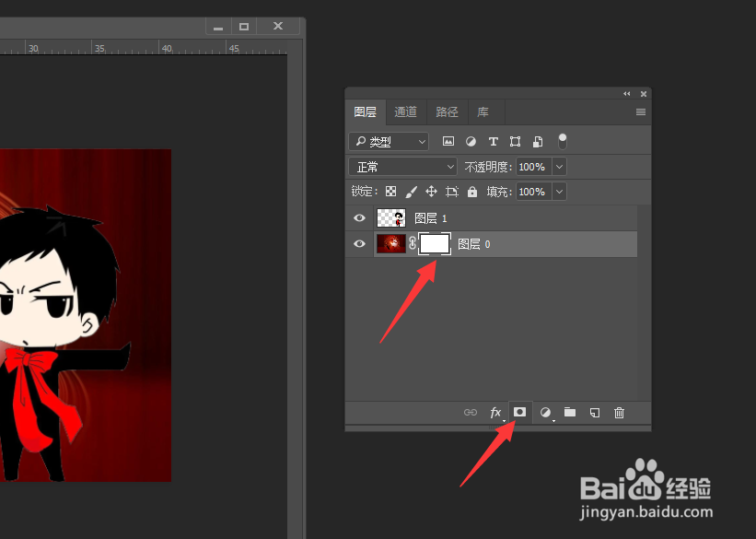Select the 图层 0 layer name
This screenshot has height=539, width=756.
[473, 244]
